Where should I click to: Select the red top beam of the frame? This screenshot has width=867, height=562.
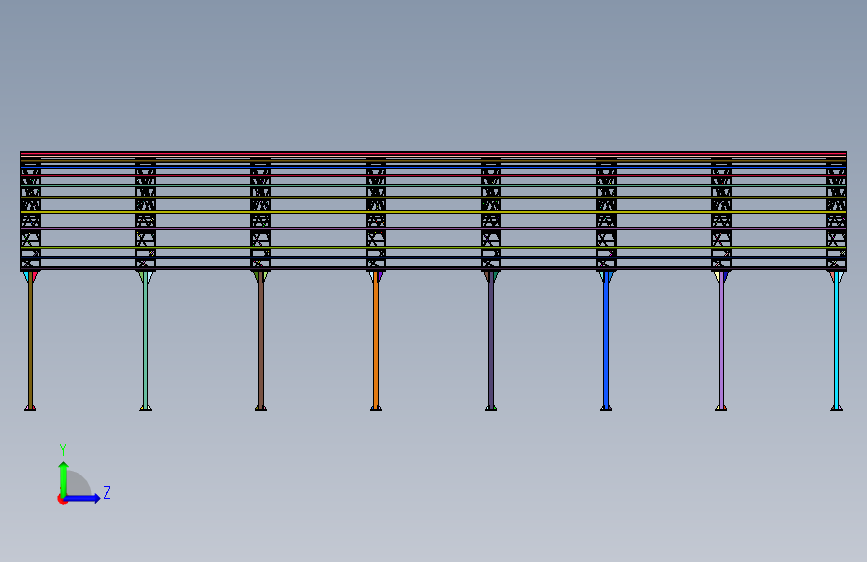coord(434,153)
